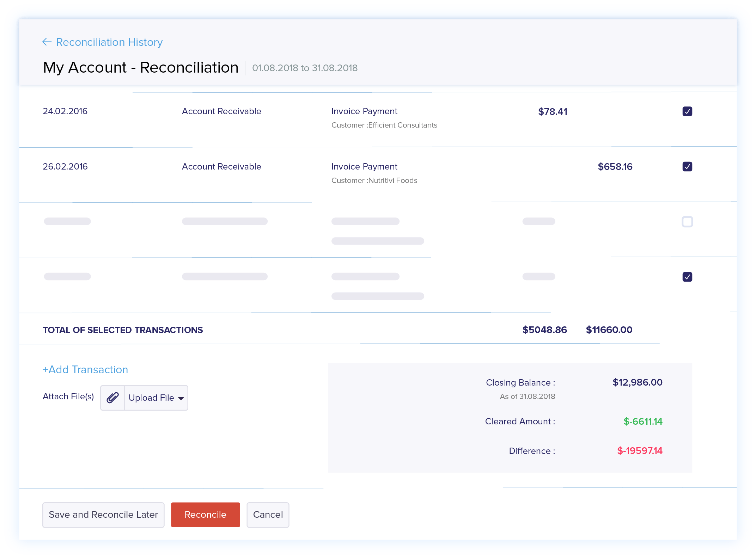Click the TOTAL OF SELECTED TRANSACTIONS row
Image resolution: width=756 pixels, height=559 pixels.
[x=123, y=330]
